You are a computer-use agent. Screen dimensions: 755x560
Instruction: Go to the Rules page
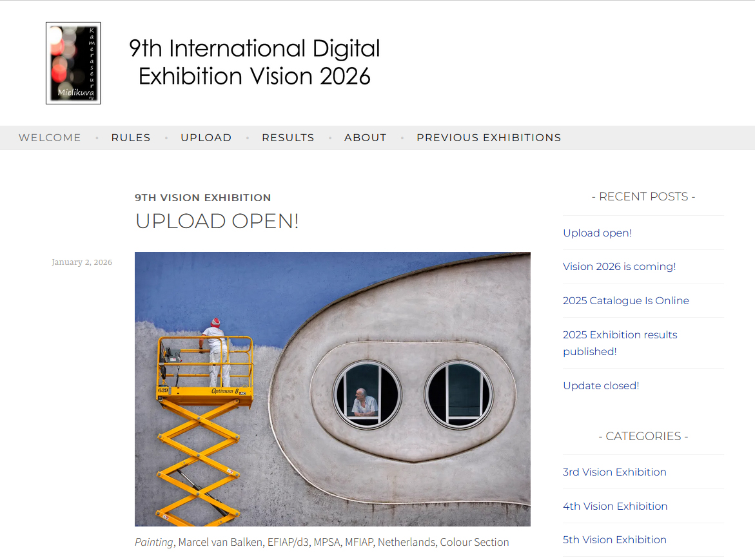point(131,138)
